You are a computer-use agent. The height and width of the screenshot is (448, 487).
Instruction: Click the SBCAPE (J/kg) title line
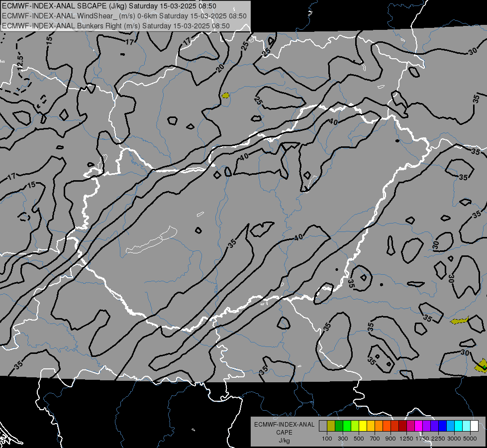[x=109, y=6]
